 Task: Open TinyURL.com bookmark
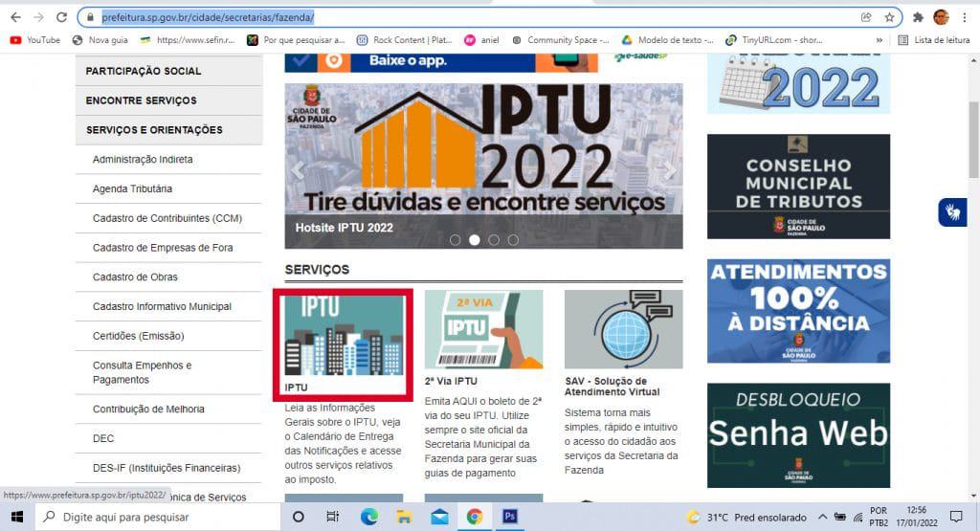(773, 40)
